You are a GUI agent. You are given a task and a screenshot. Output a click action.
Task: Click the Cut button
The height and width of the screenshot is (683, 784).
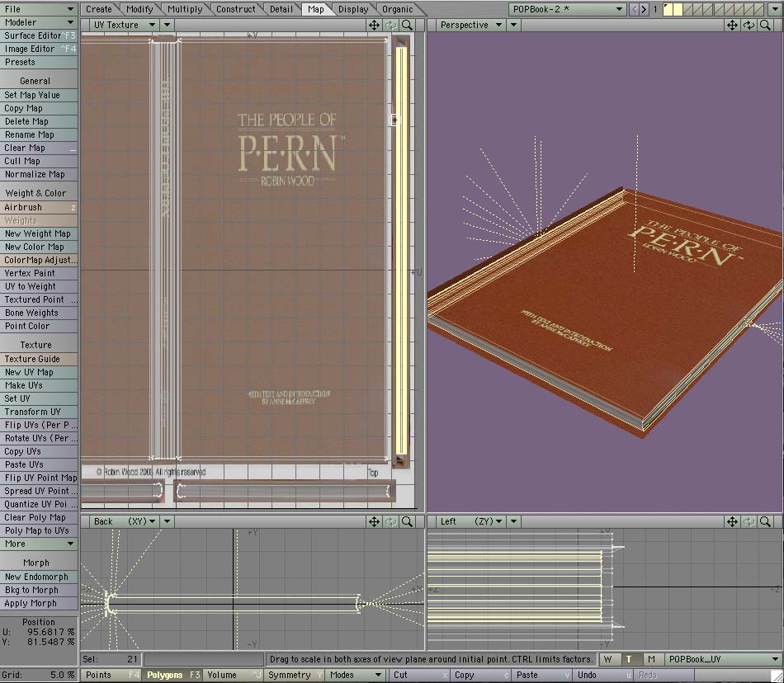(418, 675)
